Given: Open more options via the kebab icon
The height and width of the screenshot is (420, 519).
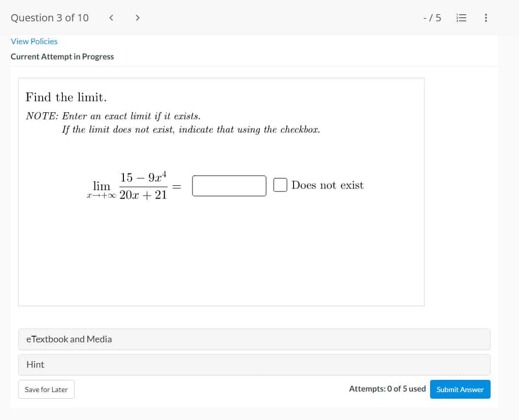Looking at the screenshot, I should [x=485, y=18].
